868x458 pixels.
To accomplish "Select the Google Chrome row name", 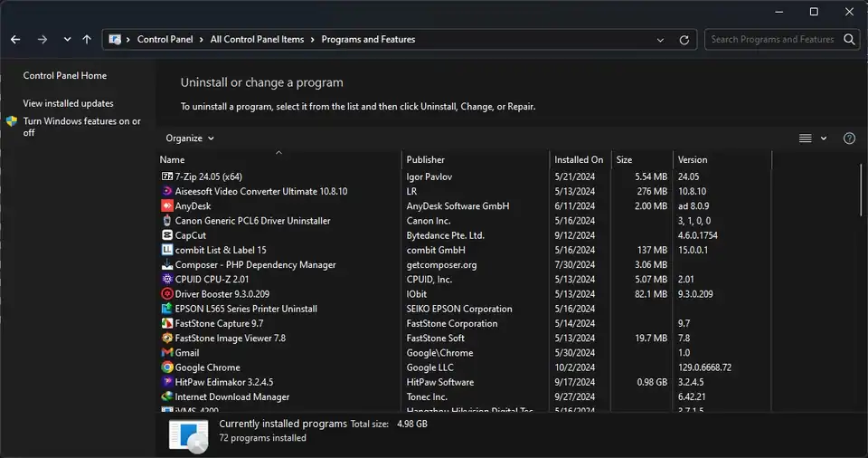I will pos(208,367).
